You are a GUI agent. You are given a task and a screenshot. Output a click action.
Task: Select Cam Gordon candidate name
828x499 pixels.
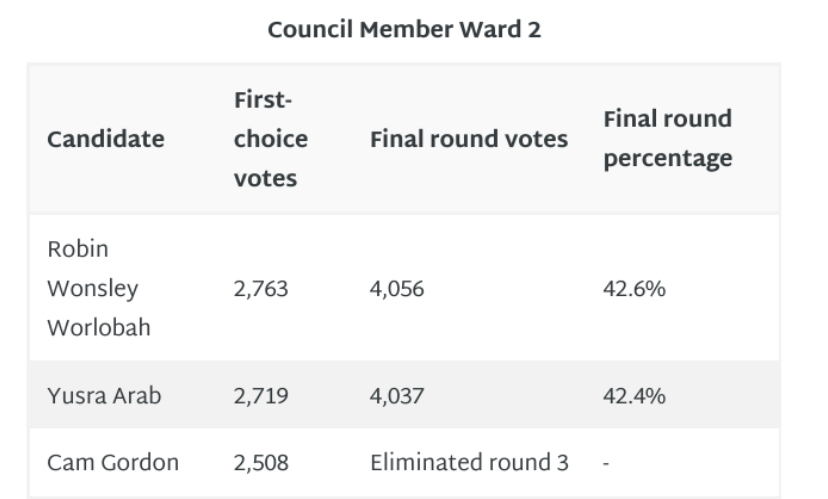tap(113, 463)
